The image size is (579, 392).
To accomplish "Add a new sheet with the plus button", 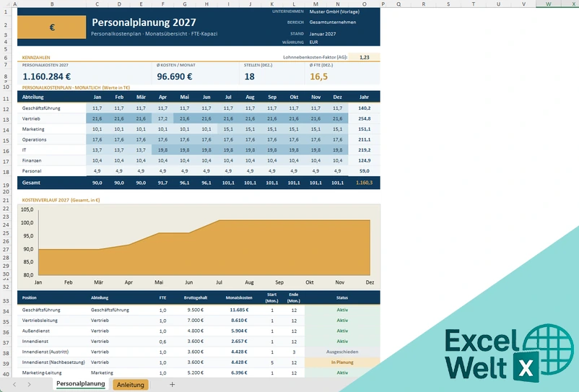I will [x=172, y=384].
